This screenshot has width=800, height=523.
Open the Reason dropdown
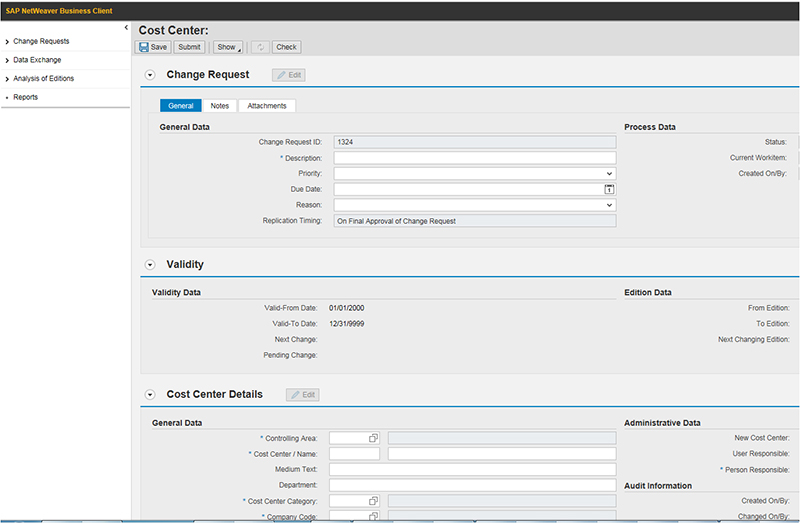tap(609, 205)
